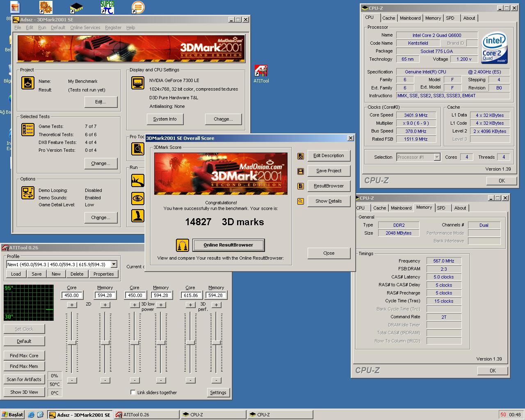
Task: Click the Core Speed value 3401.9 MHz
Action: tap(415, 115)
